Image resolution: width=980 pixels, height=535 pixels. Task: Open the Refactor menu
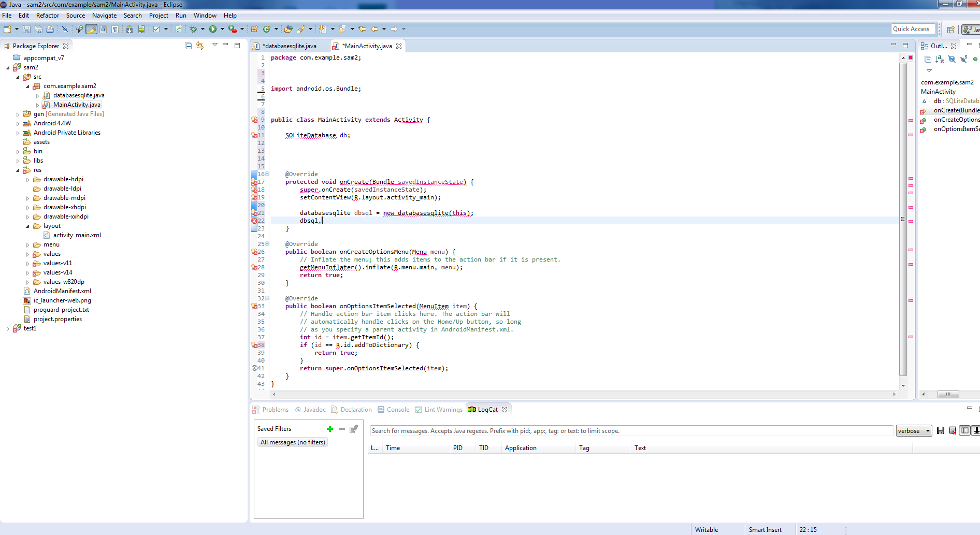coord(48,16)
